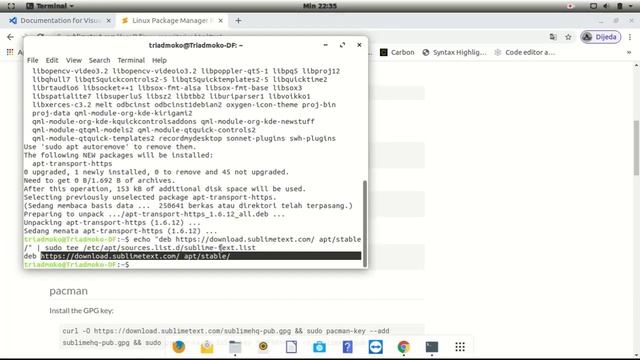Open Rhythmbox music player from dock
Viewport: 640px width, 360px height.
(263, 347)
